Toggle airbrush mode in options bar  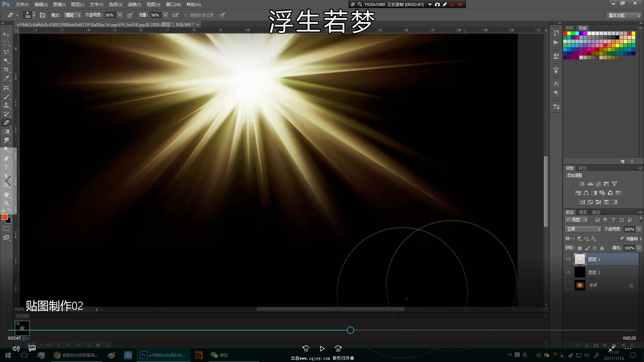point(175,15)
